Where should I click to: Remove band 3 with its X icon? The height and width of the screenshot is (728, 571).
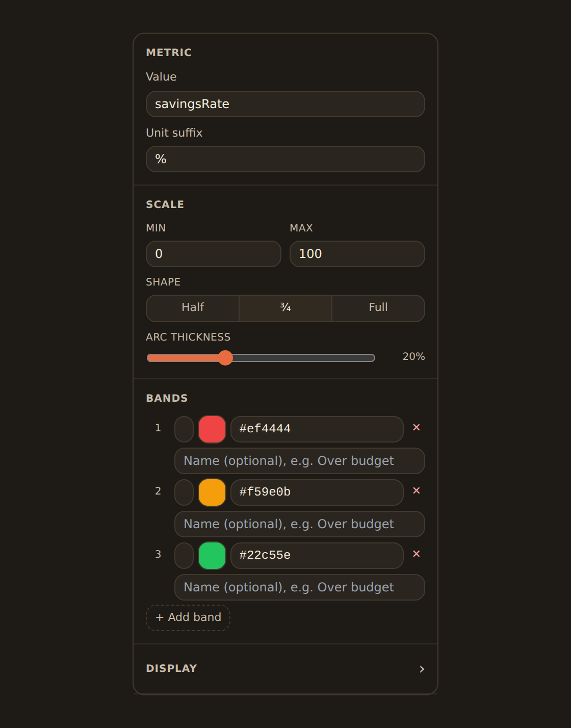[x=417, y=554]
